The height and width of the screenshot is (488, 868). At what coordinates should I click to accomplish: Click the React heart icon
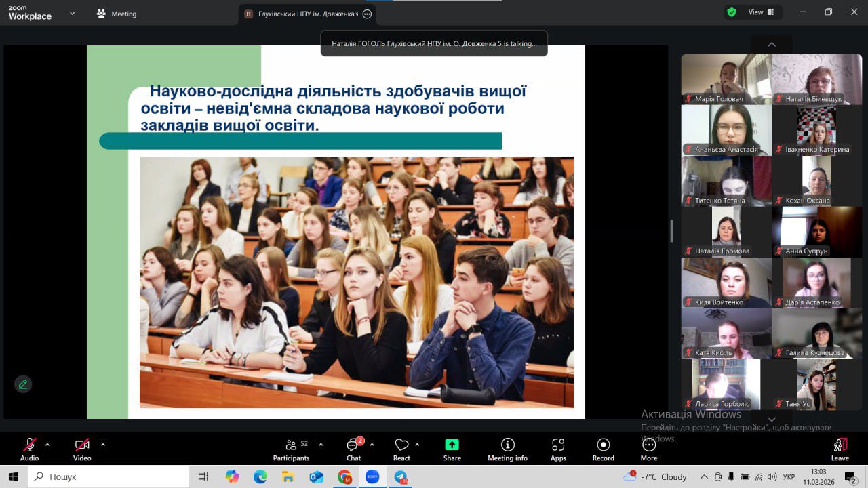click(x=401, y=448)
